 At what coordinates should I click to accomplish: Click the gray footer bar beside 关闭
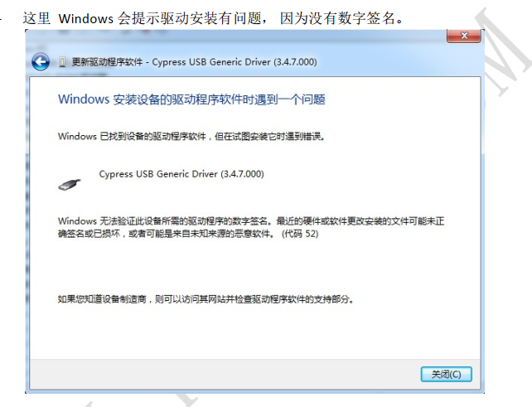pos(224,374)
